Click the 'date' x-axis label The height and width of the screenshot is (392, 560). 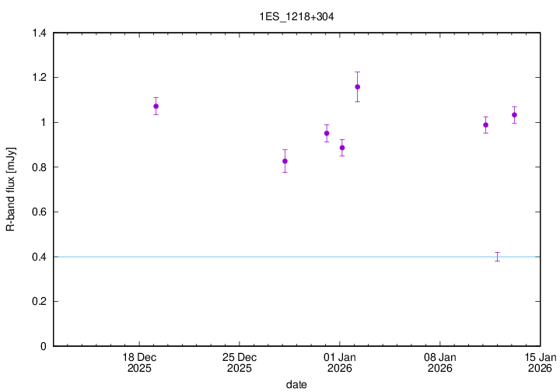tap(296, 384)
